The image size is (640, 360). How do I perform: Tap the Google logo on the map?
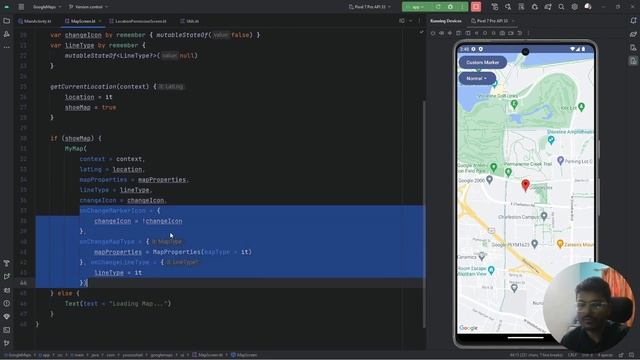click(468, 328)
